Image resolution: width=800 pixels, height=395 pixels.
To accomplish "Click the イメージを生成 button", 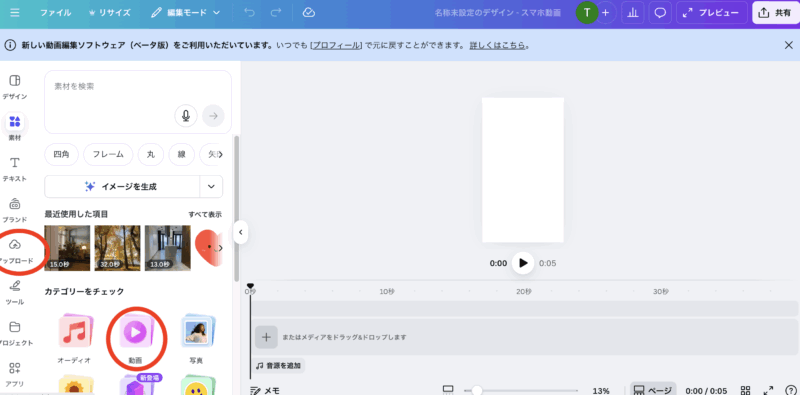I will point(122,187).
